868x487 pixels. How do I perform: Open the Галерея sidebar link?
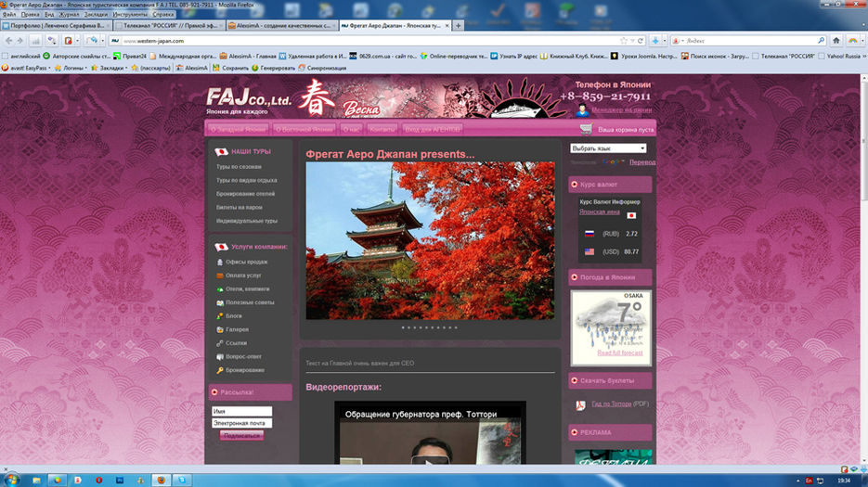click(237, 329)
